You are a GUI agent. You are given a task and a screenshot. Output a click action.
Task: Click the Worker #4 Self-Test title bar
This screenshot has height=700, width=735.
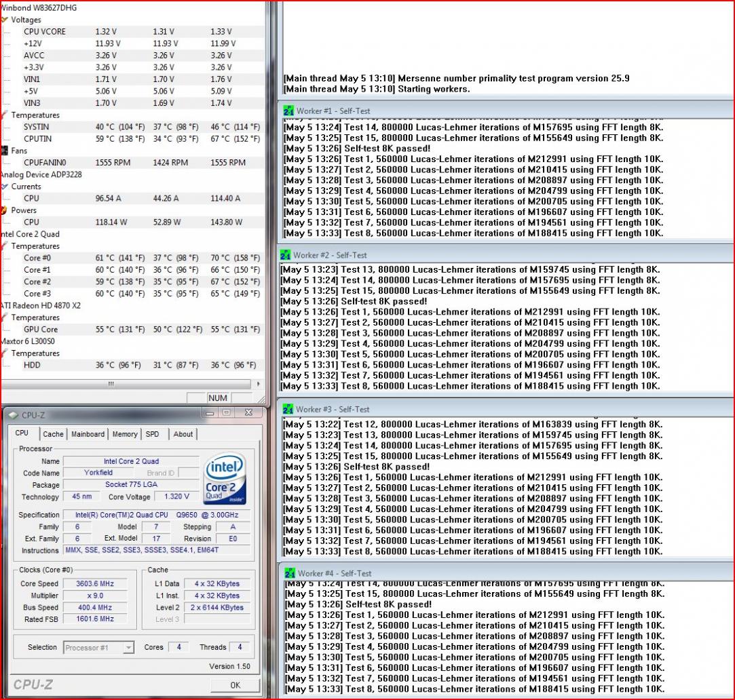pyautogui.click(x=506, y=573)
